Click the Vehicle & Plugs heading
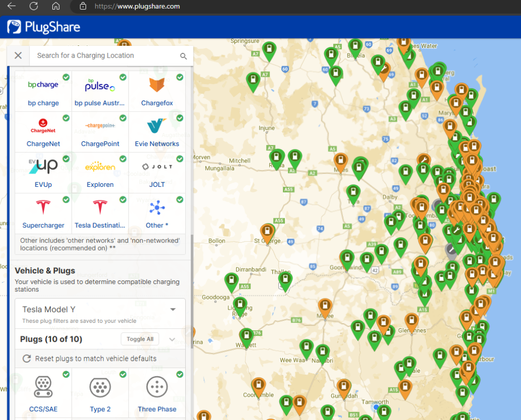521x420 pixels. [x=45, y=271]
